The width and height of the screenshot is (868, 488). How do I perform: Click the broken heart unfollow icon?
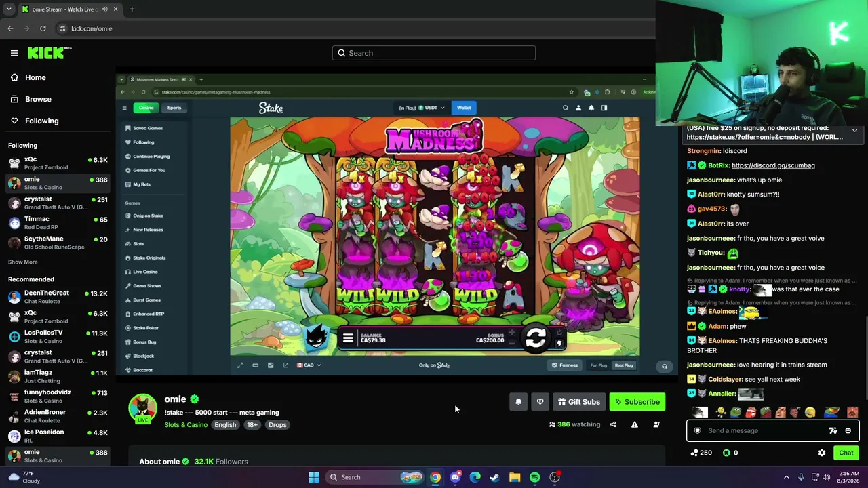click(x=540, y=402)
